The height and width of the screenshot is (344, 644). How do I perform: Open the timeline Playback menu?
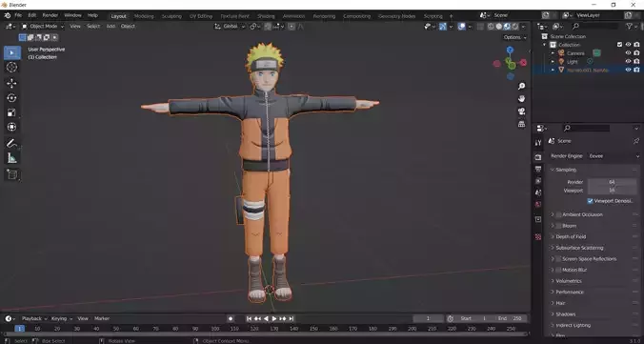pyautogui.click(x=34, y=318)
